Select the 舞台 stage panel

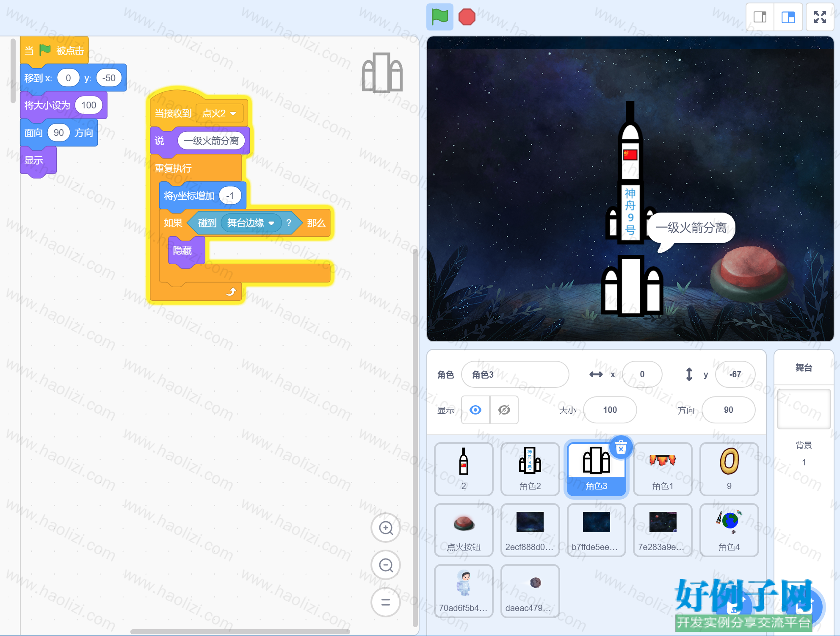(x=804, y=368)
